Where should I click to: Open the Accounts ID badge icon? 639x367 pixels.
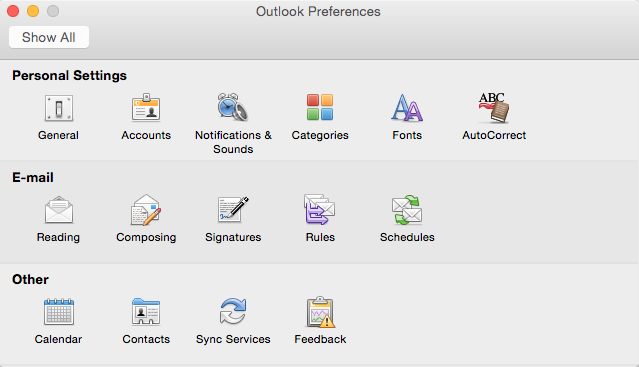(146, 108)
